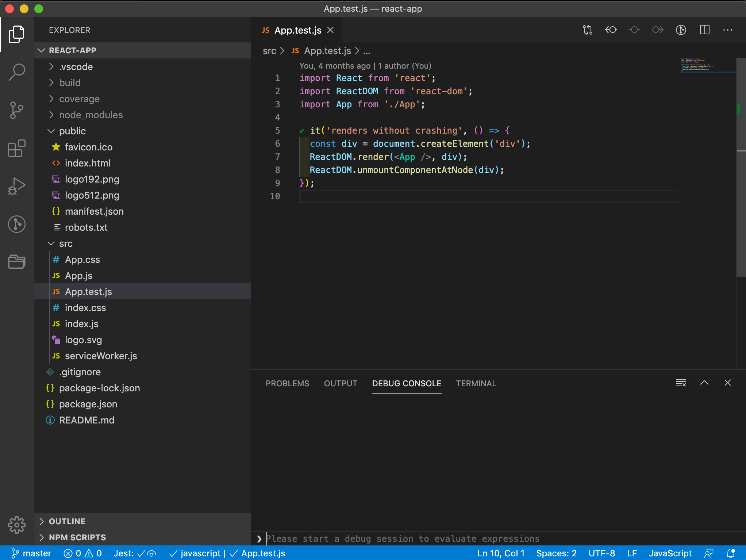Expand the node_modules folder

click(91, 115)
